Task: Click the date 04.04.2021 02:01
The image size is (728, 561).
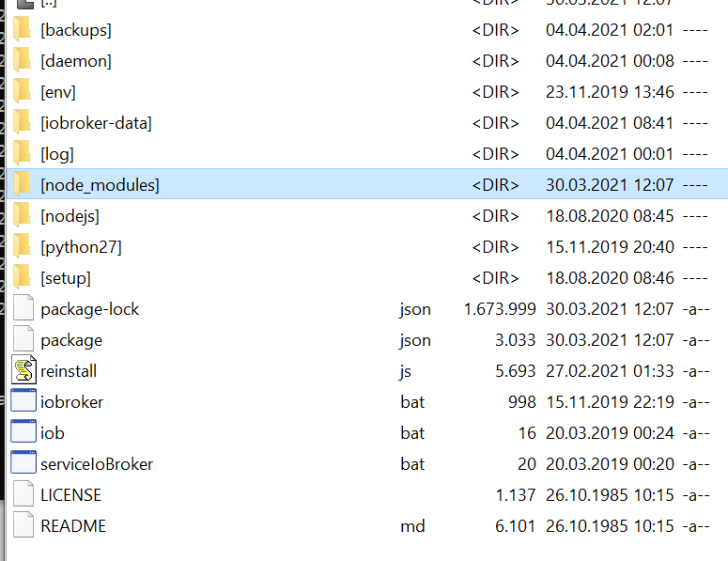Action: pyautogui.click(x=610, y=30)
